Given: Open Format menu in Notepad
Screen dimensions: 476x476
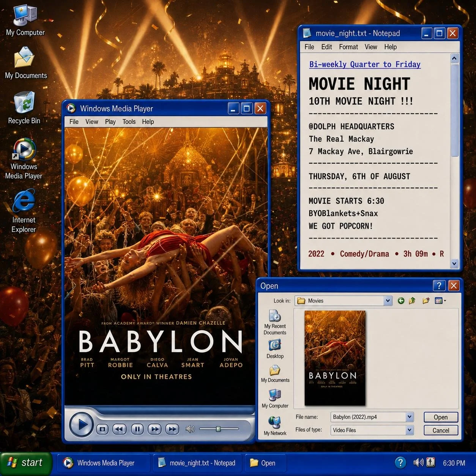Looking at the screenshot, I should (348, 47).
